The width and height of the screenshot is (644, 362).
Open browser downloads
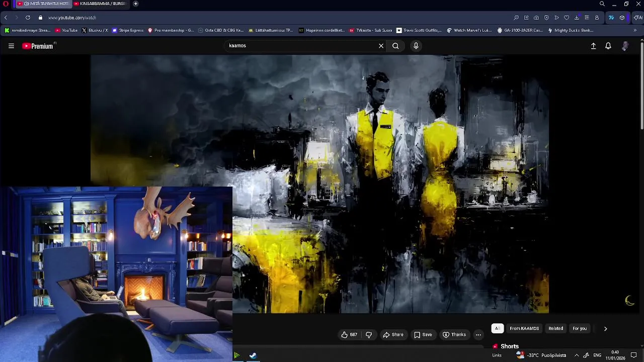coord(577,18)
